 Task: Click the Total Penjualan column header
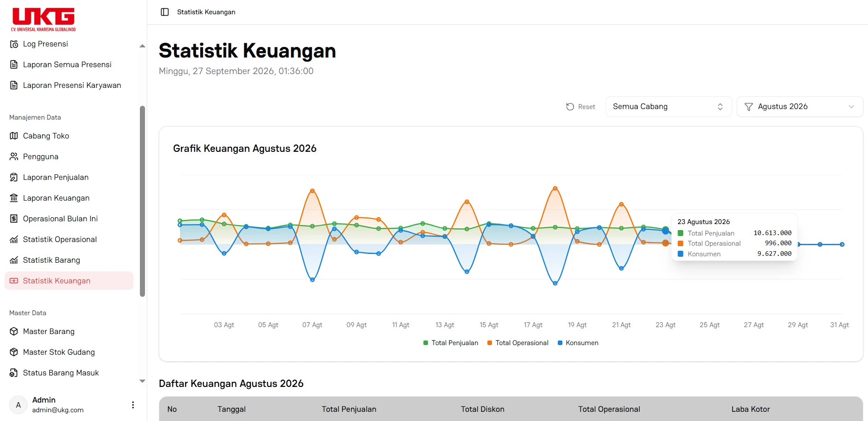point(349,409)
